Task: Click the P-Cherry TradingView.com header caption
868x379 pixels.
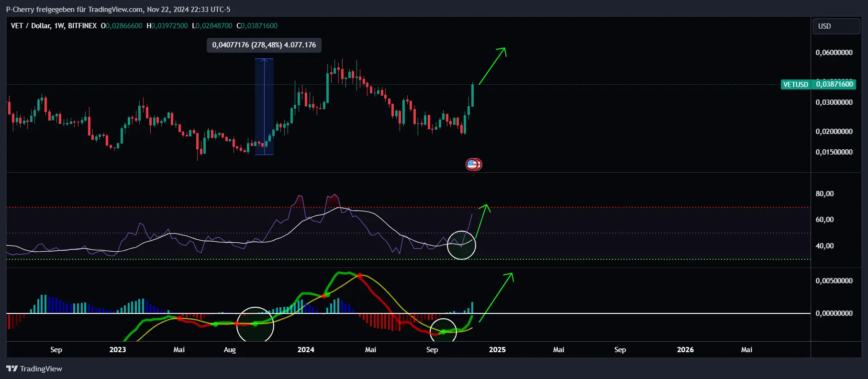Action: click(x=118, y=10)
